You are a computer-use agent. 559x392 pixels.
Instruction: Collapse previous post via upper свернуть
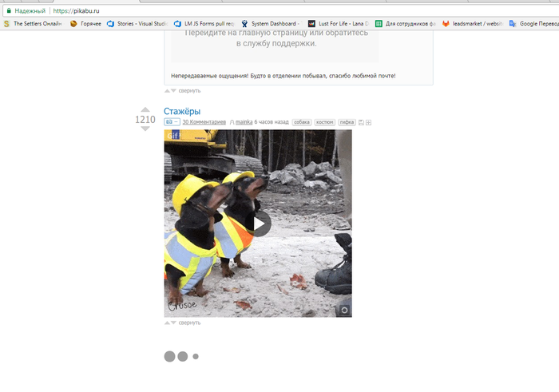[x=189, y=90]
